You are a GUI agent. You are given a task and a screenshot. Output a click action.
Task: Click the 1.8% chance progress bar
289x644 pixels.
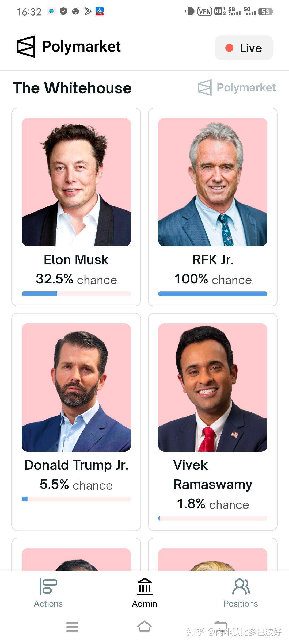[213, 518]
